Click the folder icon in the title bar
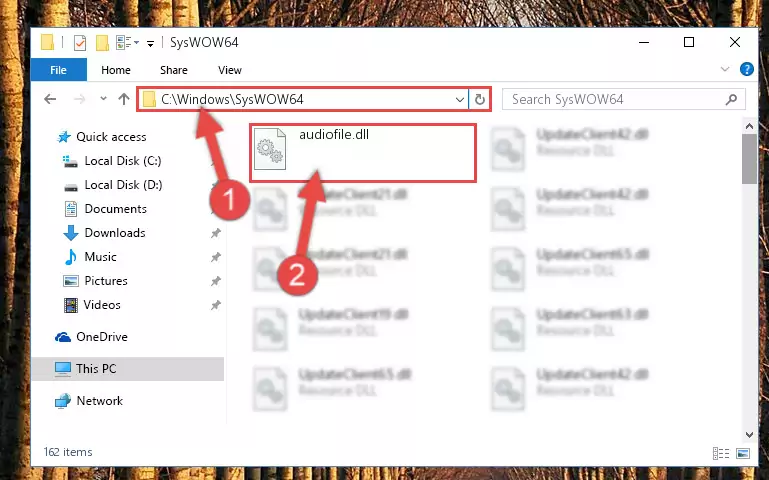Viewport: 769px width, 480px height. click(x=47, y=42)
